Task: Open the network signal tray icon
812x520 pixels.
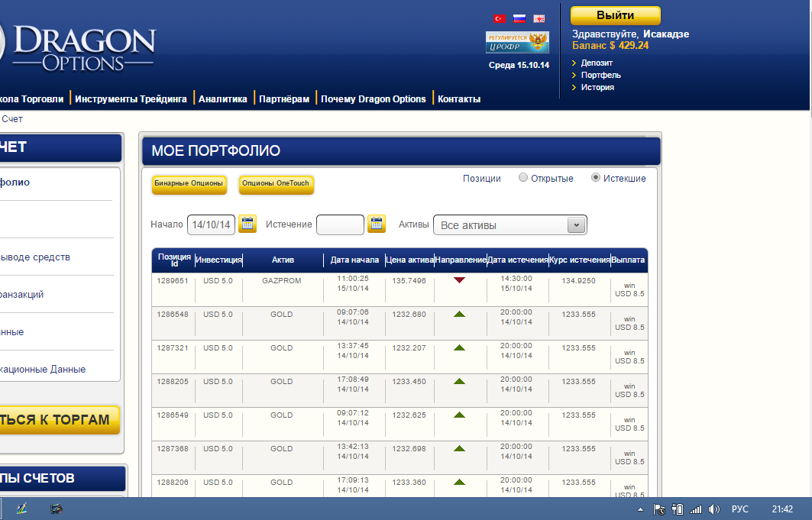Action: click(696, 509)
